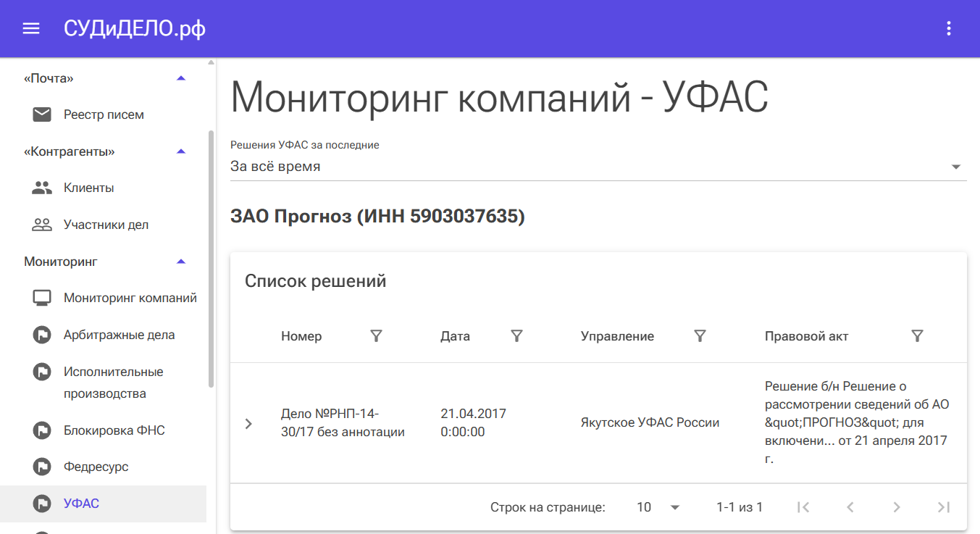Open Федресурс from the sidebar
Image resolution: width=980 pixels, height=534 pixels.
(x=96, y=467)
